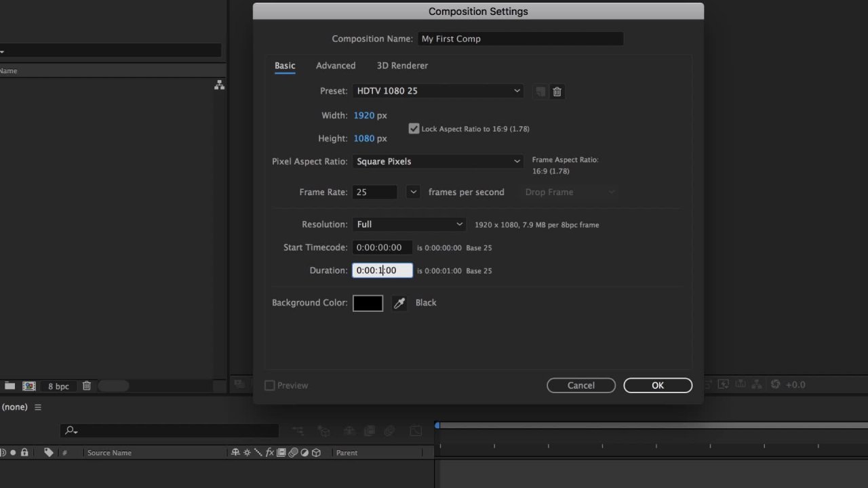Viewport: 868px width, 488px height.
Task: Click the black Background Color swatch
Action: pyautogui.click(x=368, y=303)
